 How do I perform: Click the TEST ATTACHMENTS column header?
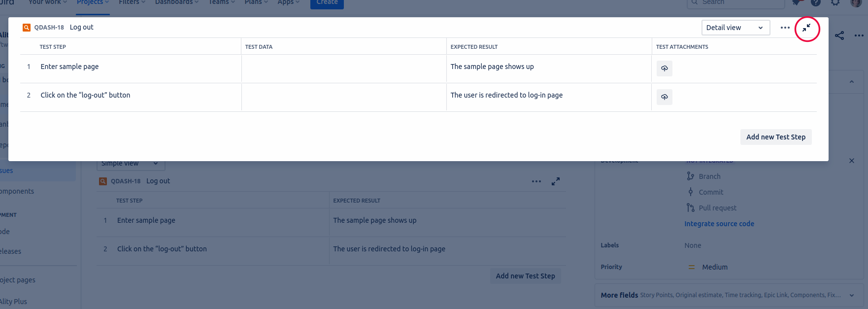coord(682,47)
